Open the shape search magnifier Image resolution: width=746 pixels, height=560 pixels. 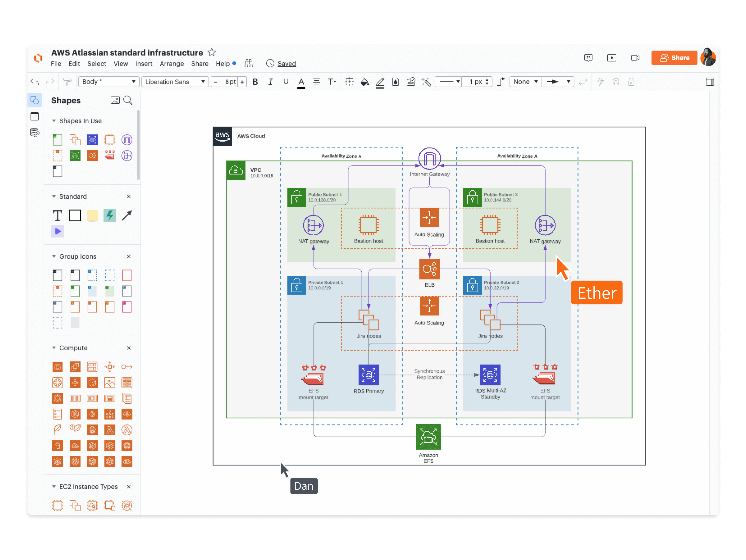[128, 100]
